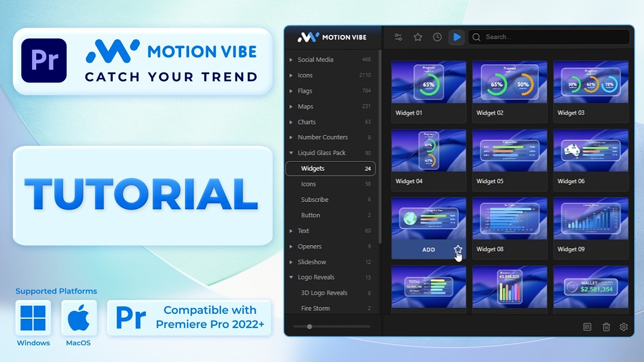Open the filter settings icon in toolbar
This screenshot has height=362, width=644.
pos(398,37)
